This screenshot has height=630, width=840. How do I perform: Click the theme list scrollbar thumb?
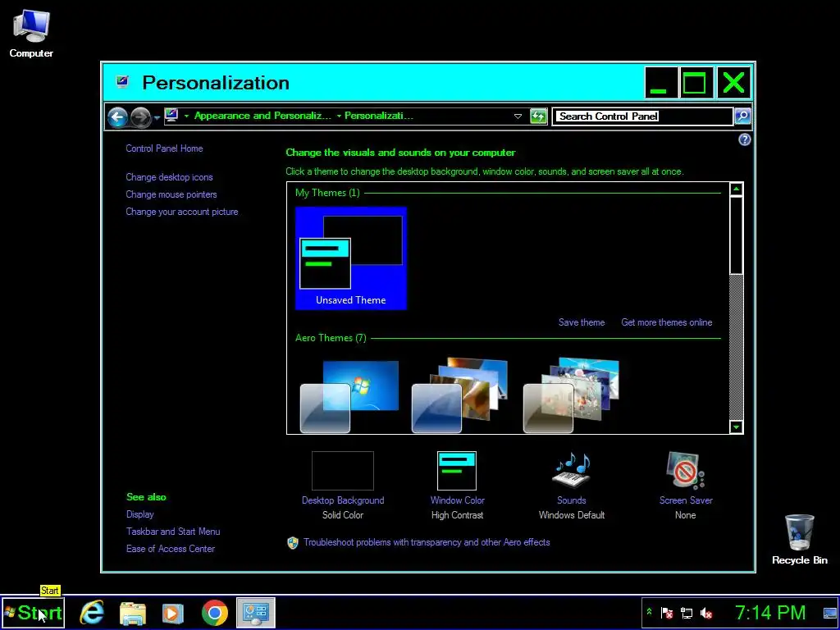tap(736, 235)
